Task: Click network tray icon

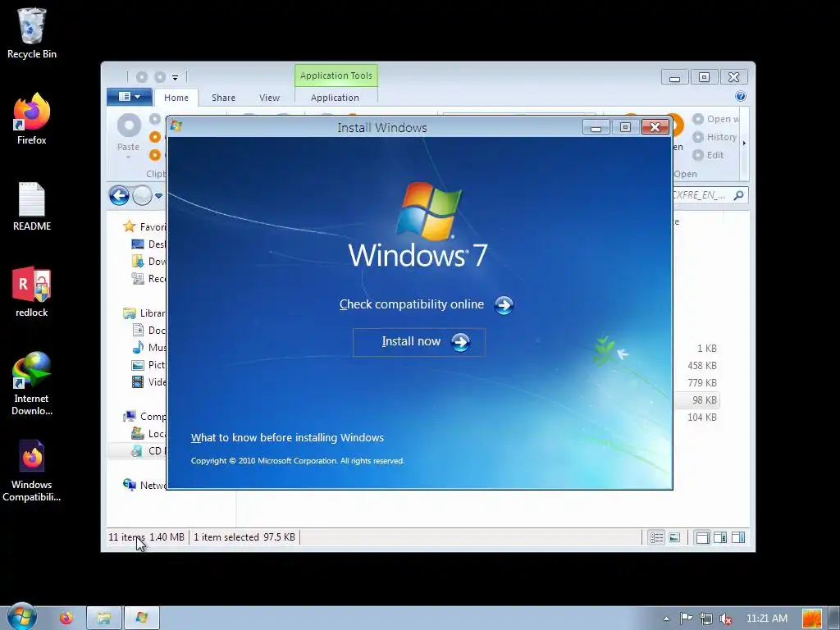Action: coord(706,619)
